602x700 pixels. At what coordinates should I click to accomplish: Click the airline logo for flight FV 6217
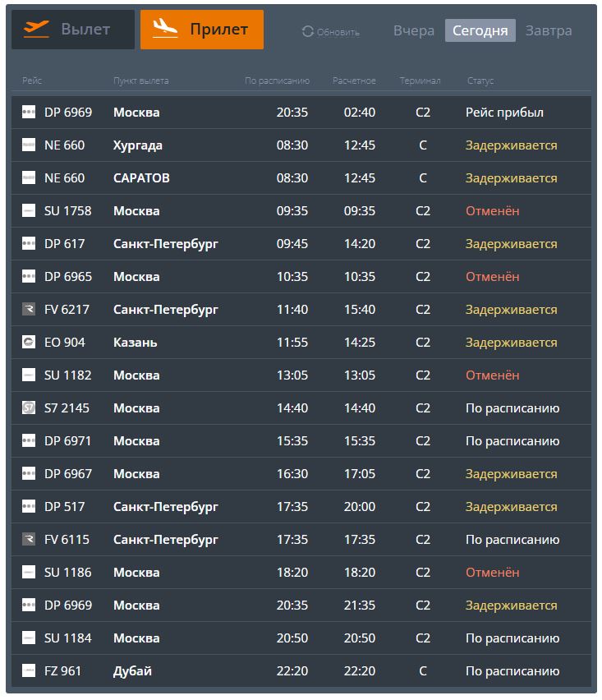pos(29,310)
